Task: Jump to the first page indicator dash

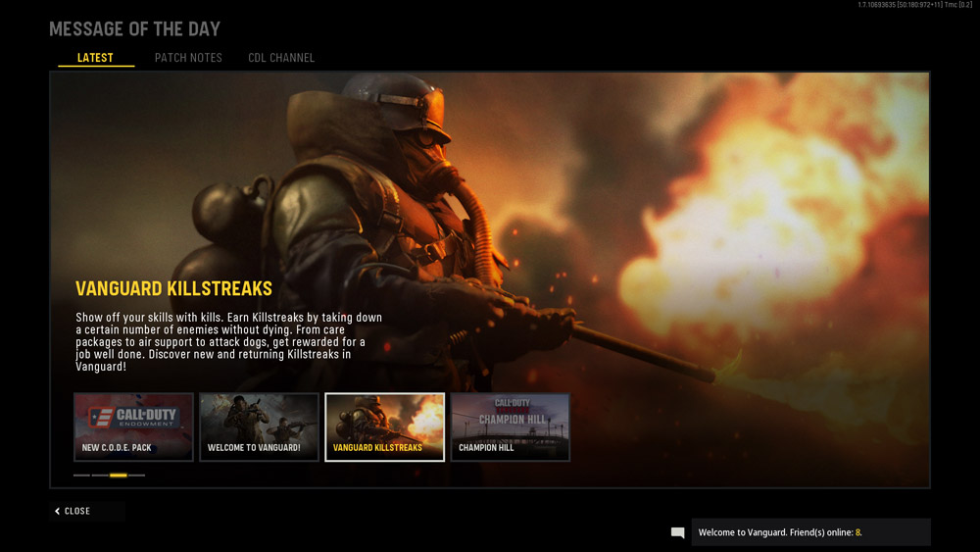Action: [81, 476]
